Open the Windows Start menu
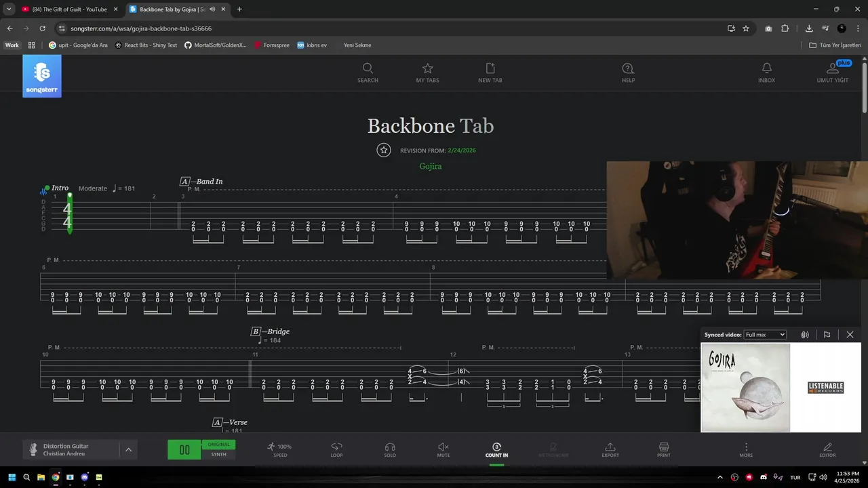 pyautogui.click(x=12, y=477)
